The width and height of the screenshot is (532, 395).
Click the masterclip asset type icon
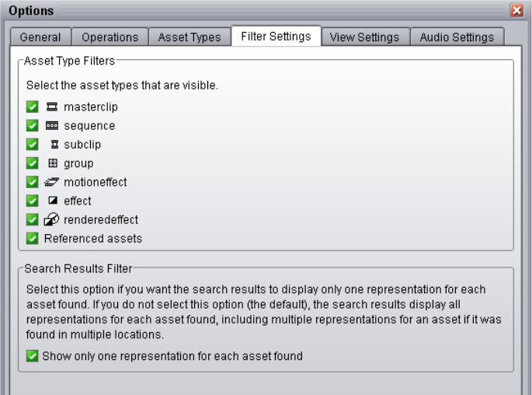51,107
